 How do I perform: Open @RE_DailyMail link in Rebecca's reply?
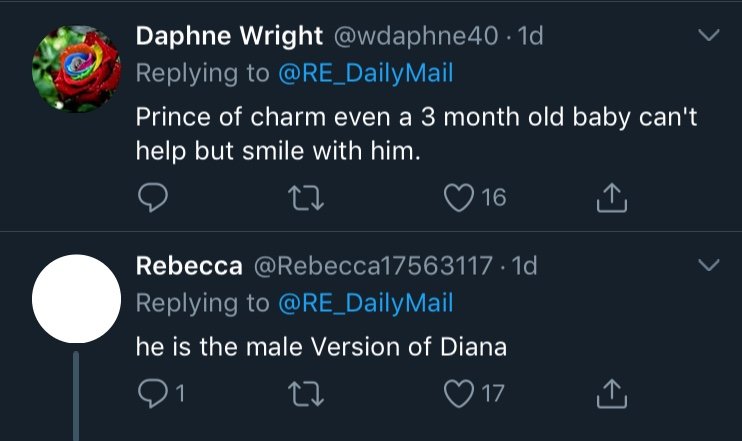coord(366,303)
